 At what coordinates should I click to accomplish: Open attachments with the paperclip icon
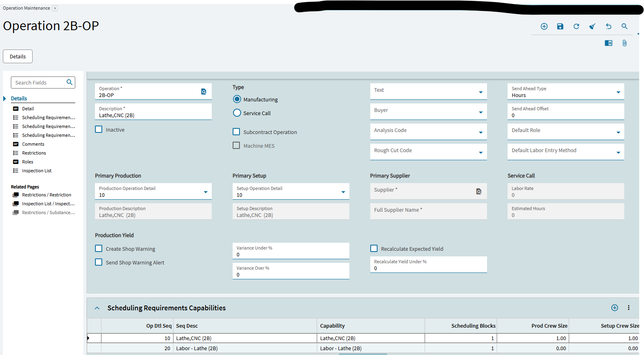(625, 43)
